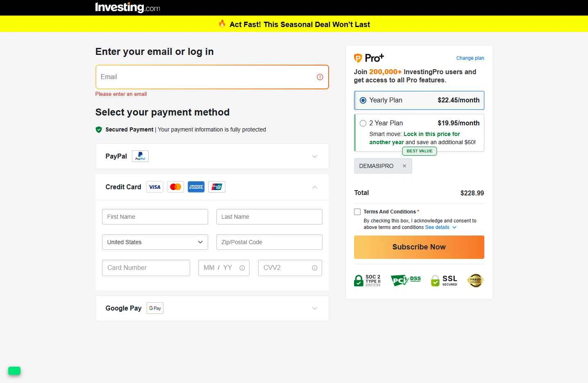Click the BEST VALUE badge
Viewport: 588px width, 383px height.
(420, 151)
